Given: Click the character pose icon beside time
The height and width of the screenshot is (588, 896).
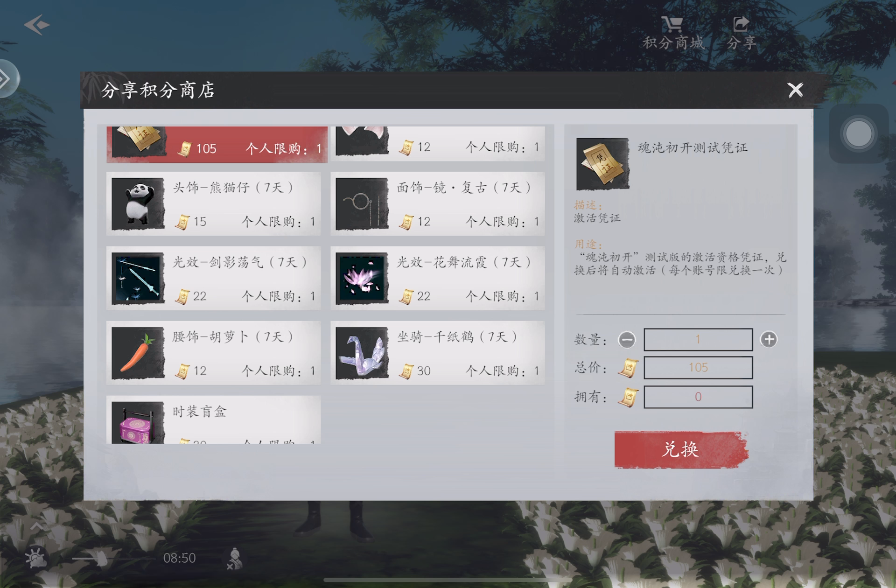Looking at the screenshot, I should [x=234, y=559].
